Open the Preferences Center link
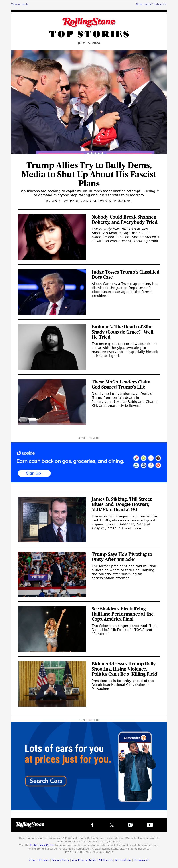Screen dimensions: 178x868 (x=42, y=845)
